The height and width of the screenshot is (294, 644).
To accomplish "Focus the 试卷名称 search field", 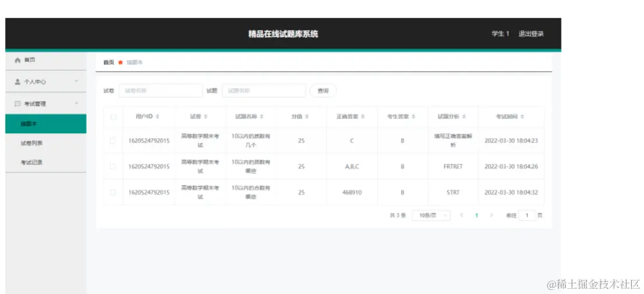I will click(x=160, y=91).
